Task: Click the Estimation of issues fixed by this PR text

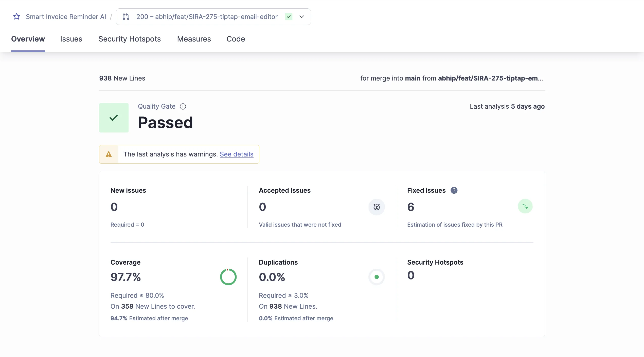Action: [x=455, y=225]
